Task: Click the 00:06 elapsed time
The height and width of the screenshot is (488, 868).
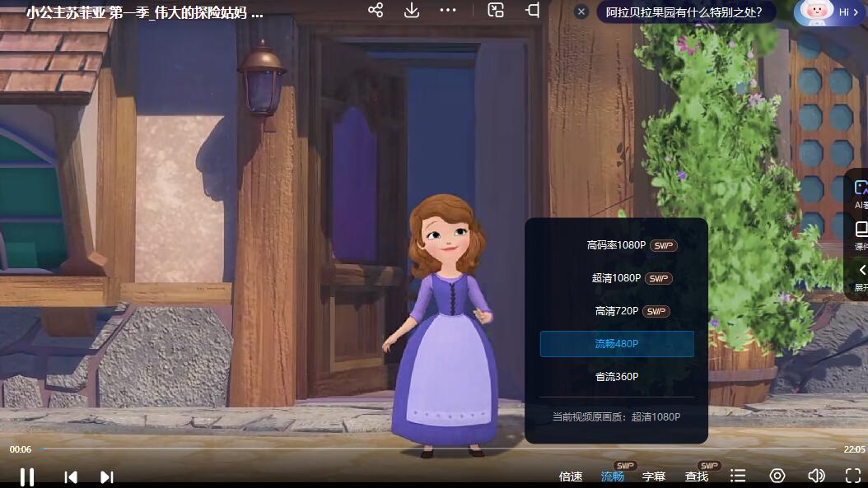Action: pos(21,449)
